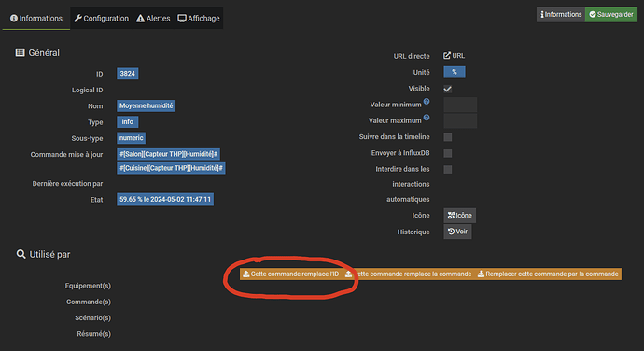This screenshot has height=351, width=644.
Task: Click the Général section list icon
Action: (20, 52)
